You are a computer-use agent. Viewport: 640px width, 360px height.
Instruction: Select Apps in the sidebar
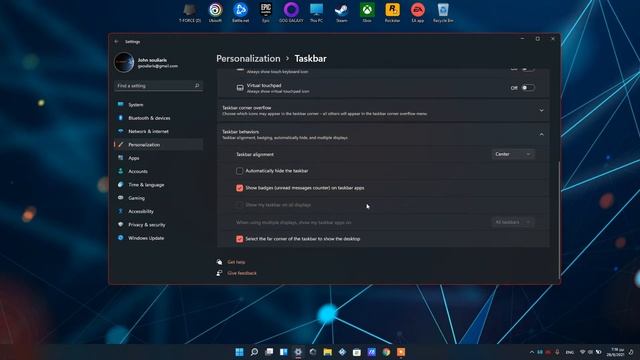coord(158,158)
